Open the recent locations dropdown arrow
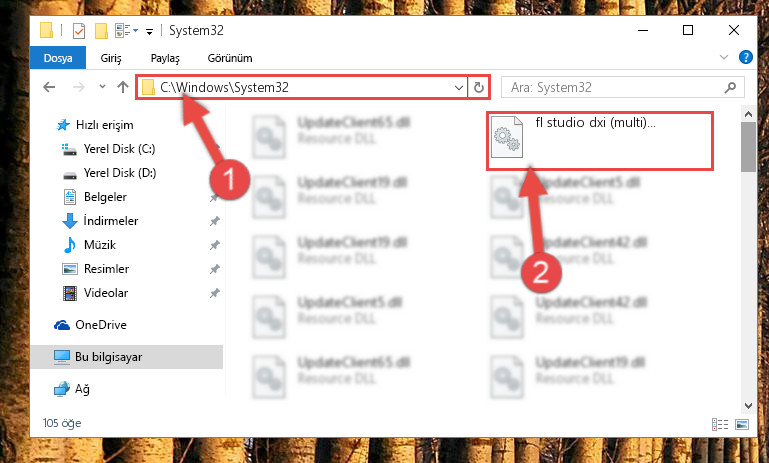 [x=102, y=87]
